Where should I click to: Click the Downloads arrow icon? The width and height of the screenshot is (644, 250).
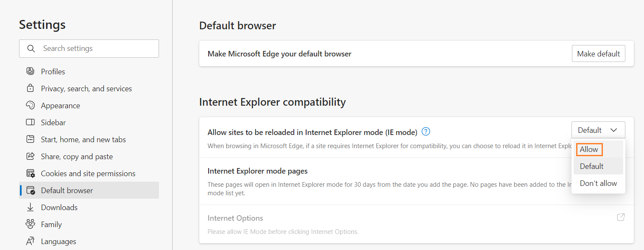(x=30, y=207)
